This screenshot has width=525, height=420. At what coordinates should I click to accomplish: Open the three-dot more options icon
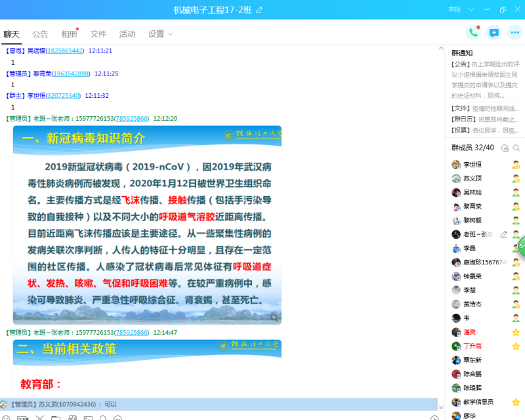click(x=515, y=33)
